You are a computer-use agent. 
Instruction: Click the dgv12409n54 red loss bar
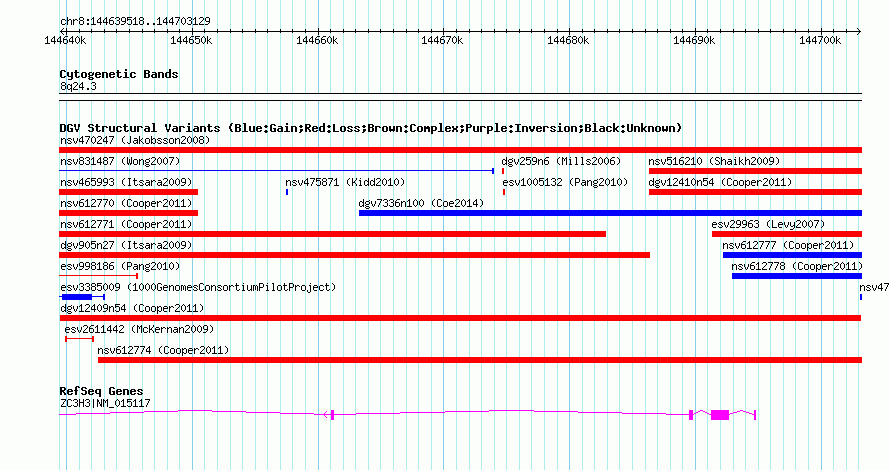[460, 318]
